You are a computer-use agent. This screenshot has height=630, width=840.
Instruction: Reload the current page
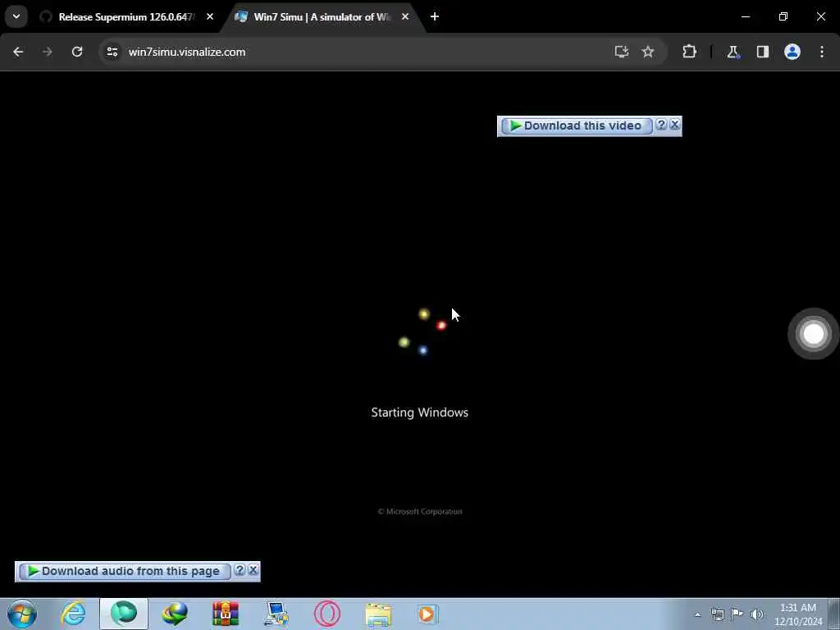77,52
